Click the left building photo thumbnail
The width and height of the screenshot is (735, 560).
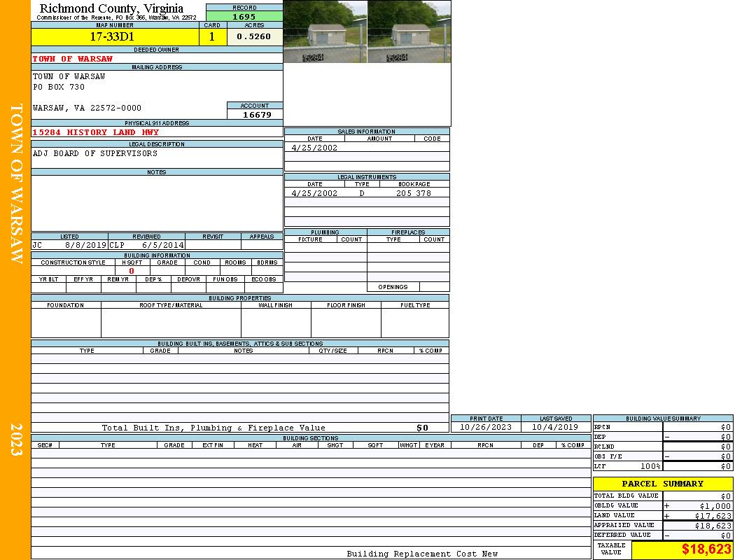tap(325, 32)
